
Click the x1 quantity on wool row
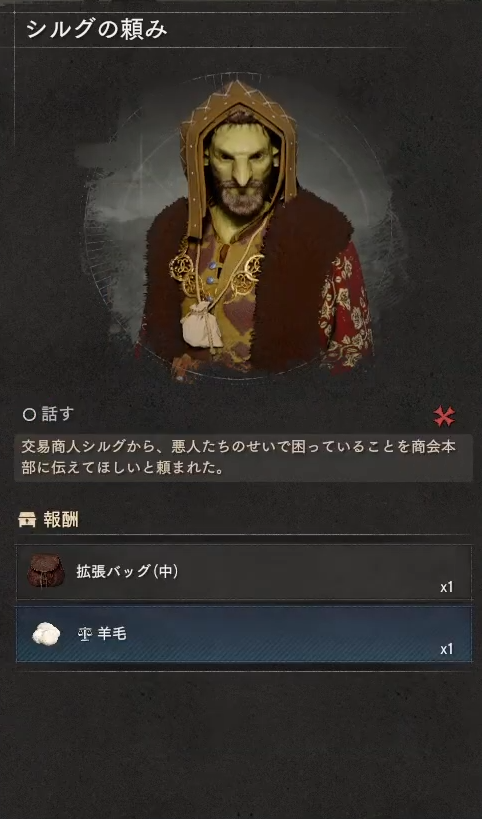click(446, 650)
